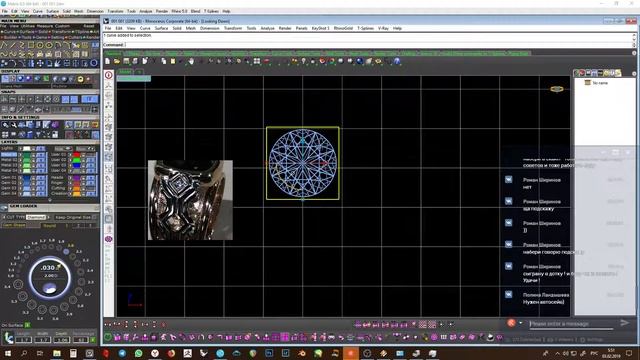Toggle visibility of Heads layer

pyautogui.click(x=90, y=178)
